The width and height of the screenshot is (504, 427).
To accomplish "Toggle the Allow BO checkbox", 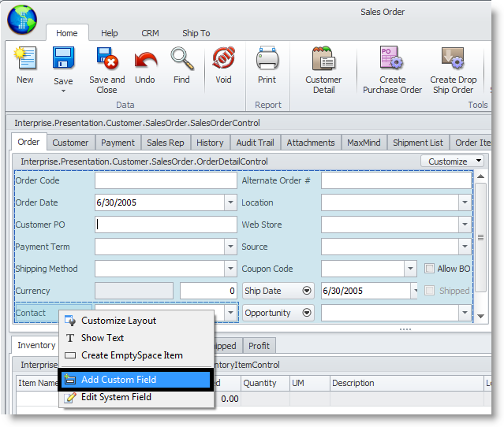I will (430, 269).
